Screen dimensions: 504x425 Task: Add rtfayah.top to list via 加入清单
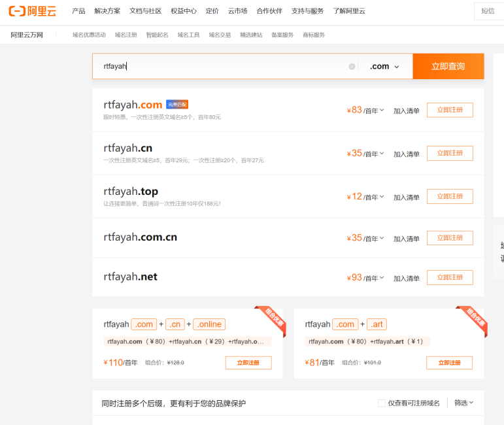(x=407, y=197)
